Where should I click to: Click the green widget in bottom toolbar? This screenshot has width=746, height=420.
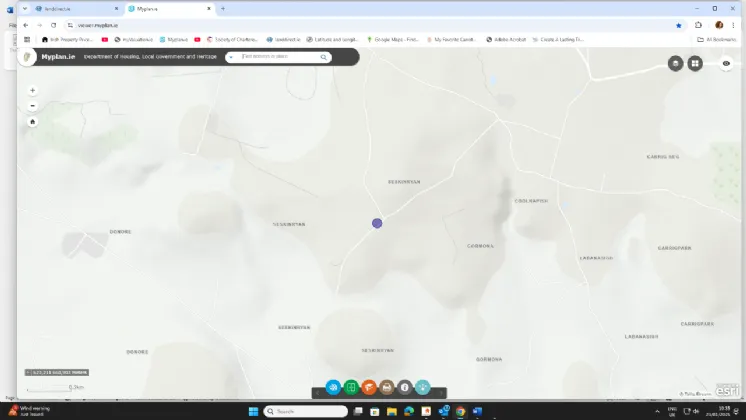pos(351,387)
